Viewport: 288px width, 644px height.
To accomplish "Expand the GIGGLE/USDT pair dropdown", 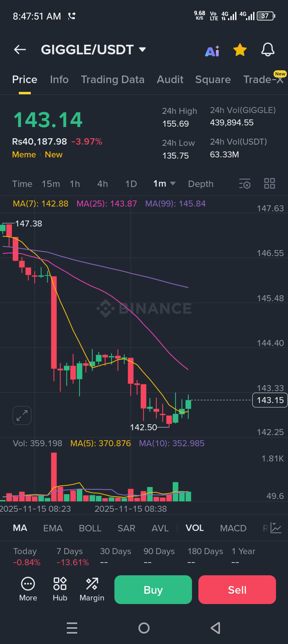I will coord(142,50).
